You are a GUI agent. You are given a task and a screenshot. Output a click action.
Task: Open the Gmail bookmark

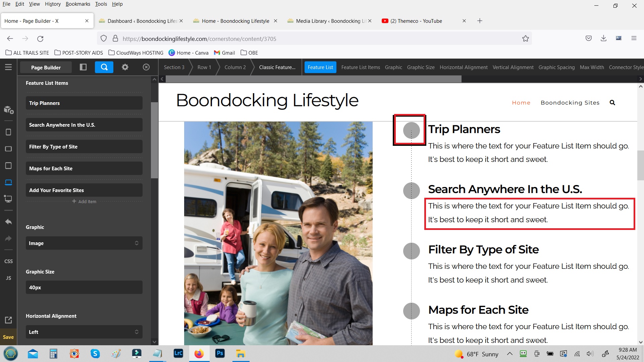(224, 53)
